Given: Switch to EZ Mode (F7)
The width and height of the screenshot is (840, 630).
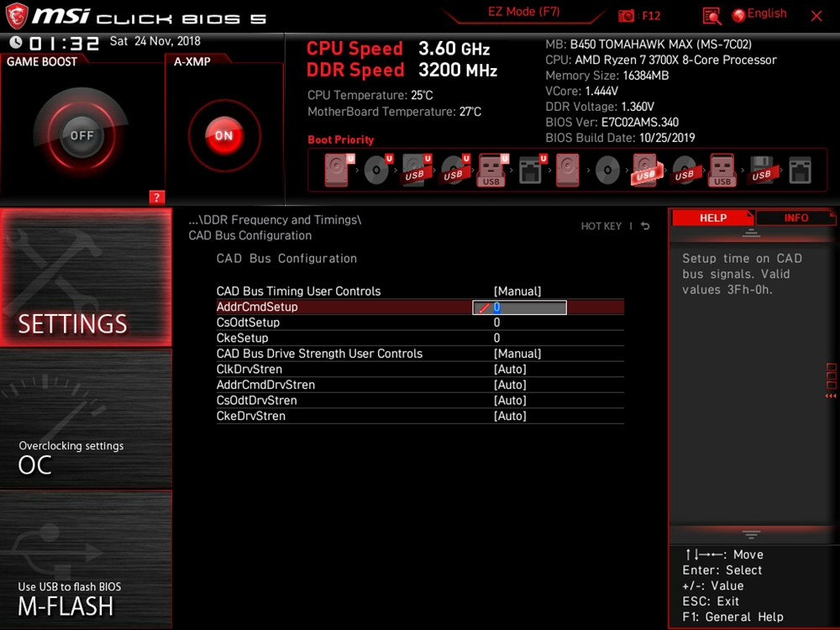Looking at the screenshot, I should pos(524,12).
